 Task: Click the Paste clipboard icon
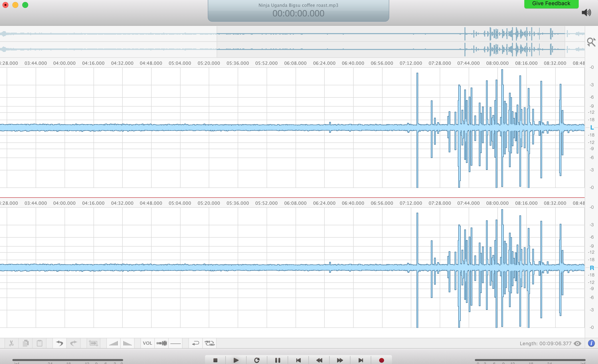40,343
